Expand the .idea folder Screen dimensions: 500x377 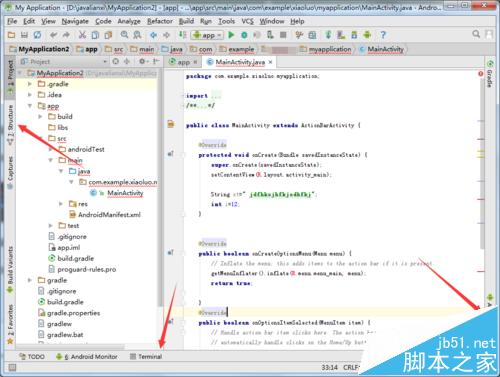pyautogui.click(x=30, y=95)
